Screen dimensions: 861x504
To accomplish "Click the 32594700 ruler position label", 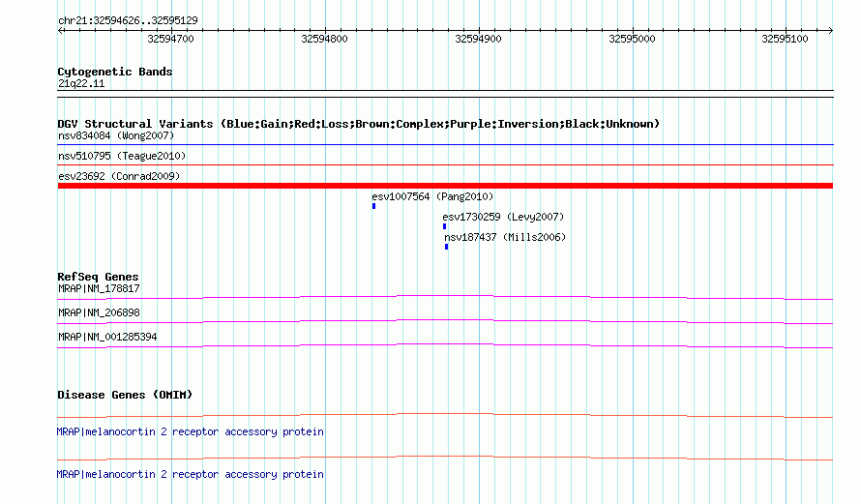I will pos(170,39).
